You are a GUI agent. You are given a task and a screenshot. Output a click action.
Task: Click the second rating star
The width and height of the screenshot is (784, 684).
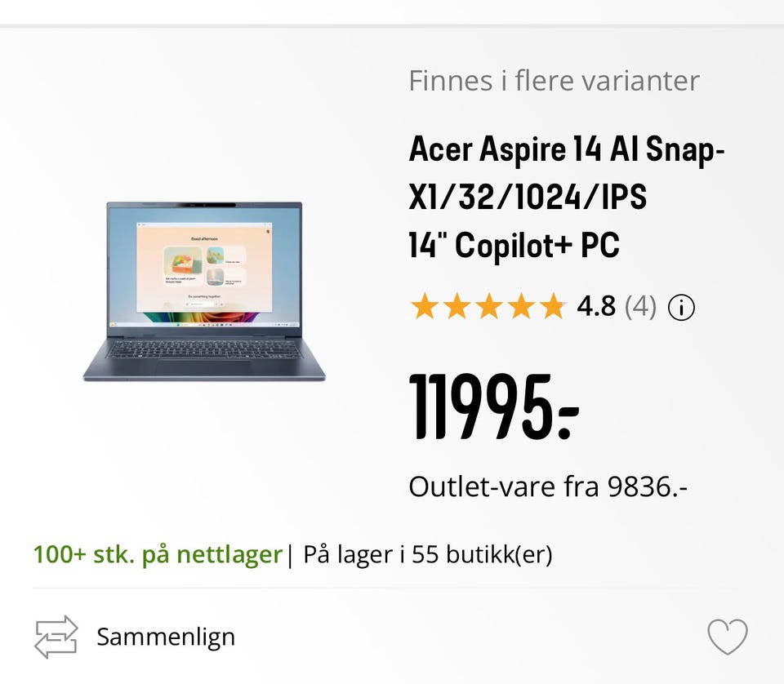[456, 308]
